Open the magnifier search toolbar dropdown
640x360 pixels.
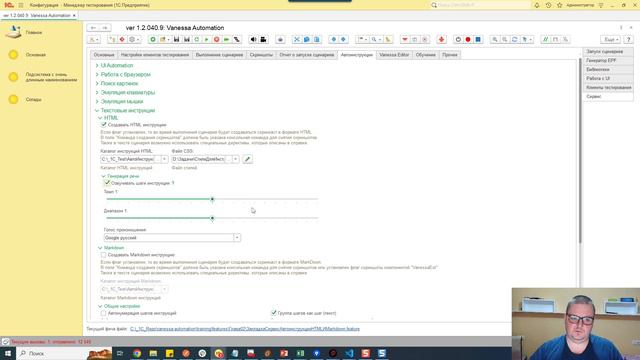[376, 40]
